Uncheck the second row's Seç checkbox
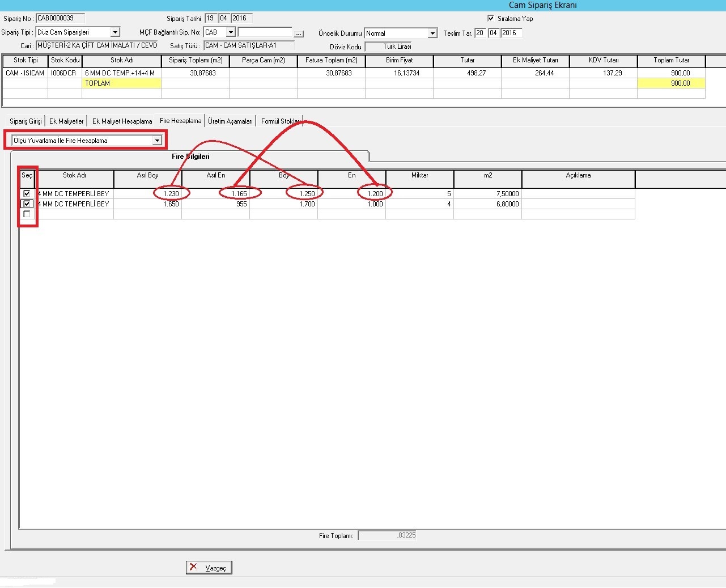 coord(27,204)
